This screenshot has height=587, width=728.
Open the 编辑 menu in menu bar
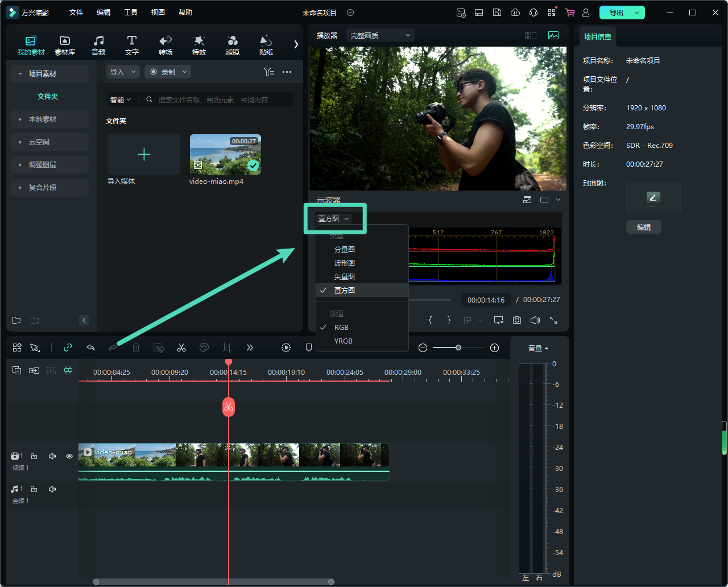(104, 13)
